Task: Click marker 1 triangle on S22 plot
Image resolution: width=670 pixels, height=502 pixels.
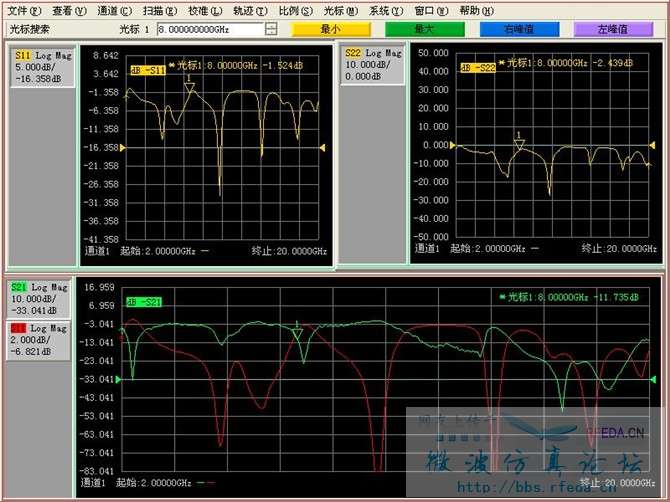Action: 519,144
